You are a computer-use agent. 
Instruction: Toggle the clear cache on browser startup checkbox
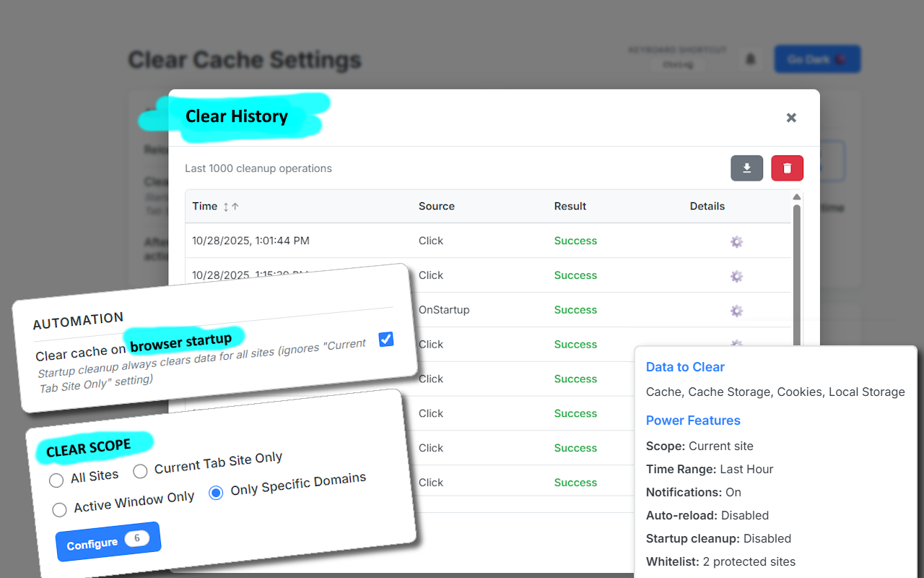coord(386,339)
